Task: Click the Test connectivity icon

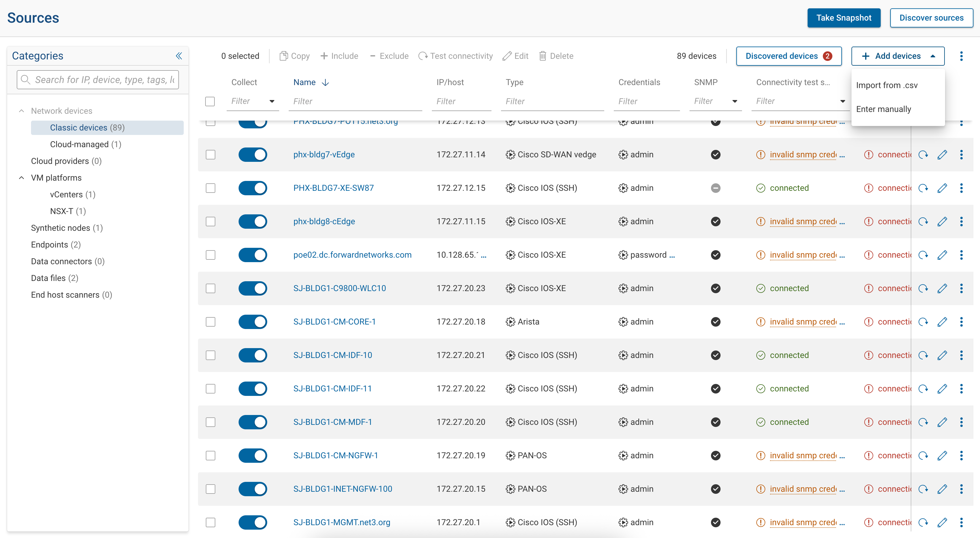Action: click(423, 56)
